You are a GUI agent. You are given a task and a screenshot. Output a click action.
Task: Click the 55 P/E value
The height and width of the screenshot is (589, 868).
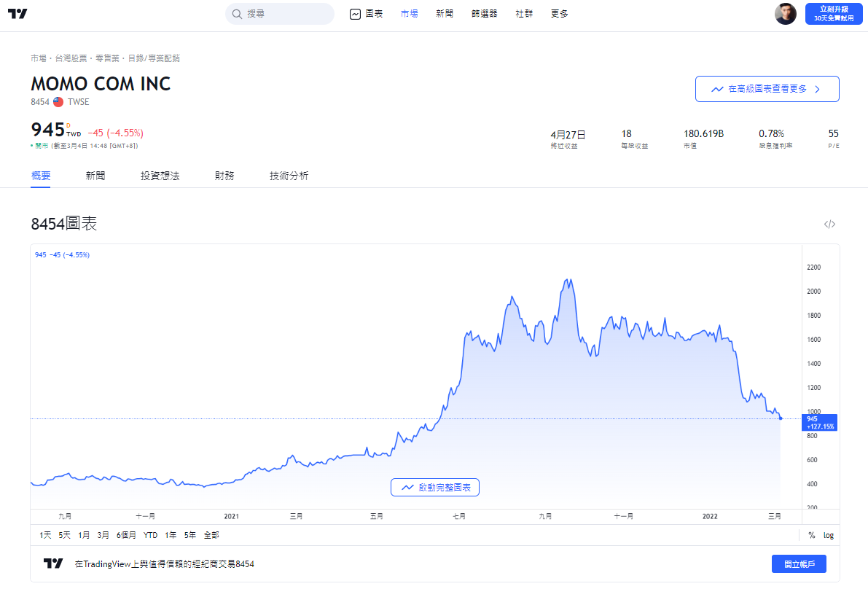tap(834, 134)
